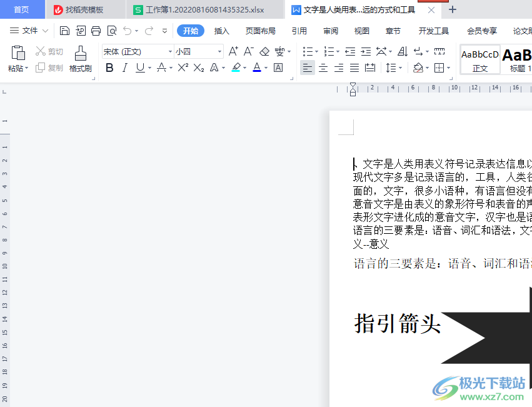Activate the Format Painter (格式刷)

(81, 59)
